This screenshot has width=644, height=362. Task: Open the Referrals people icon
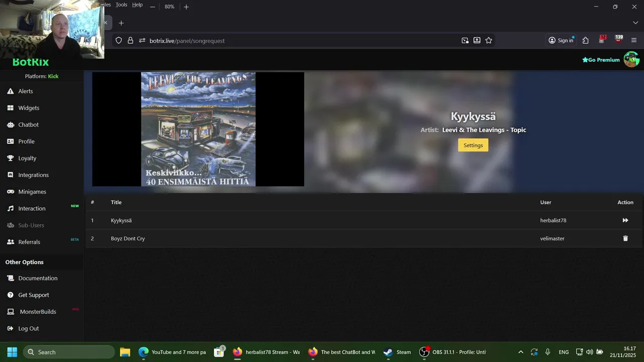click(x=10, y=242)
